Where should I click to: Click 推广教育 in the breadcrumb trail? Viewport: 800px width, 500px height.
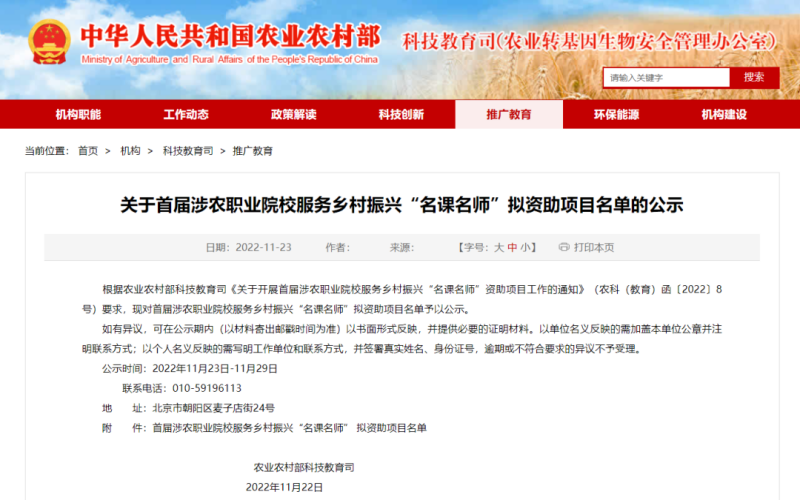pos(252,151)
